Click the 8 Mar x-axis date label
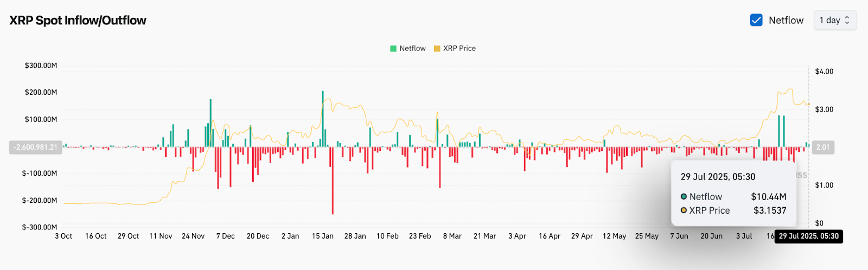This screenshot has width=868, height=270. [x=452, y=236]
